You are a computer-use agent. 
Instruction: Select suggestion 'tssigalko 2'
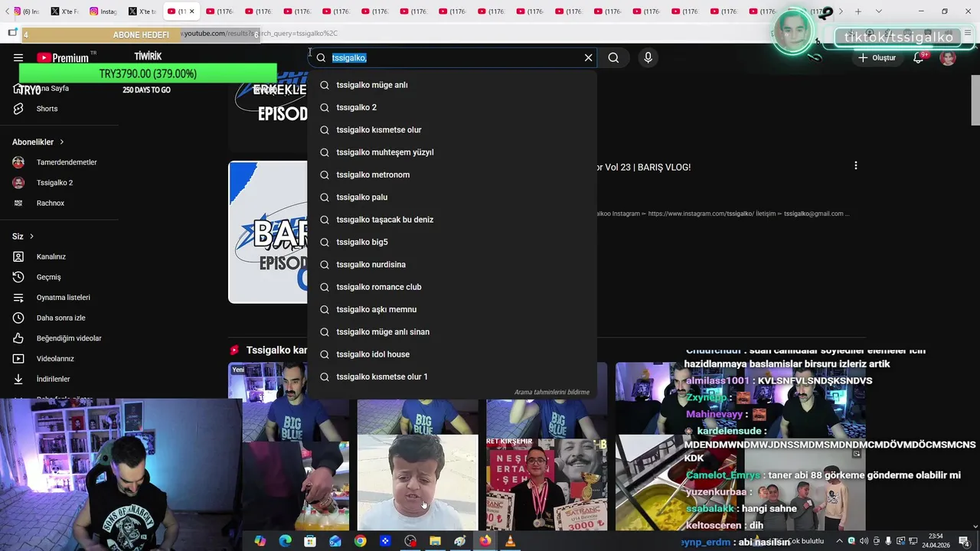[x=452, y=107]
